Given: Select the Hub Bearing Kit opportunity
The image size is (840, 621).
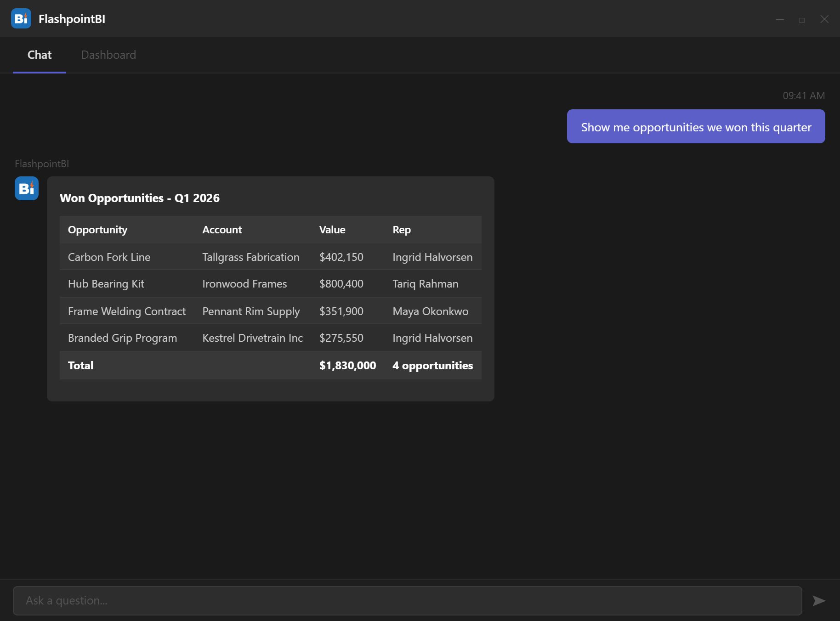Looking at the screenshot, I should 106,284.
